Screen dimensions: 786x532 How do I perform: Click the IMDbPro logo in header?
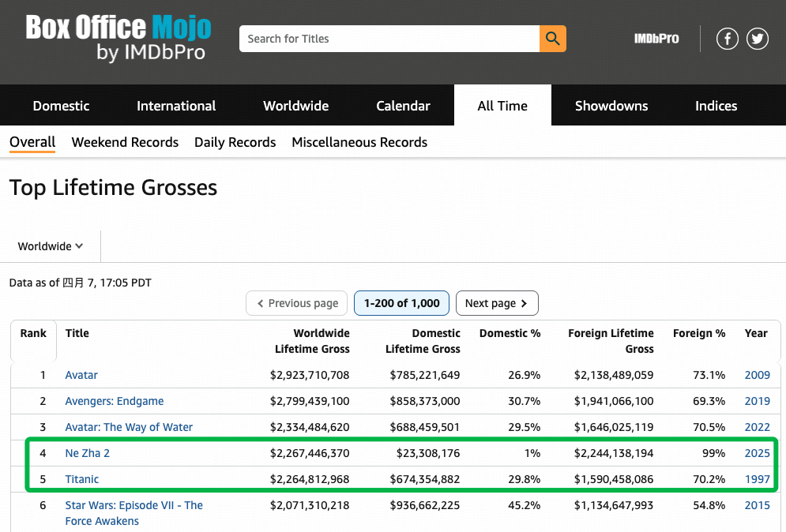pos(656,39)
